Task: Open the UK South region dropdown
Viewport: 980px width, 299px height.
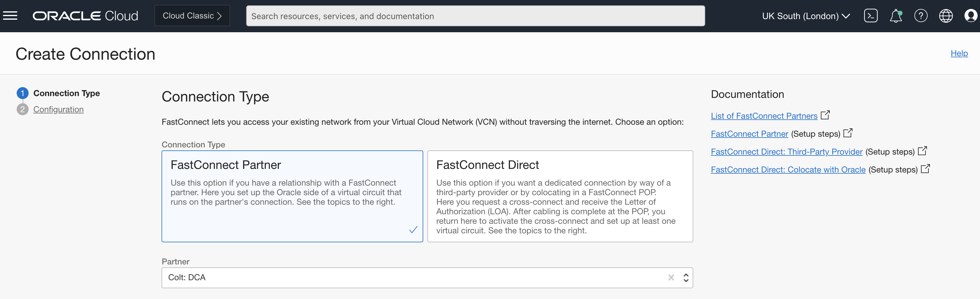Action: [805, 16]
